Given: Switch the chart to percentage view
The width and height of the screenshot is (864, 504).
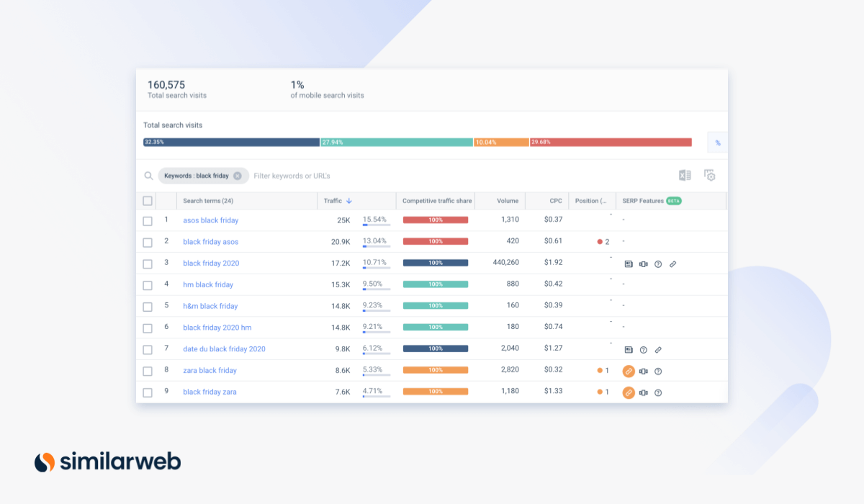Looking at the screenshot, I should coord(717,143).
